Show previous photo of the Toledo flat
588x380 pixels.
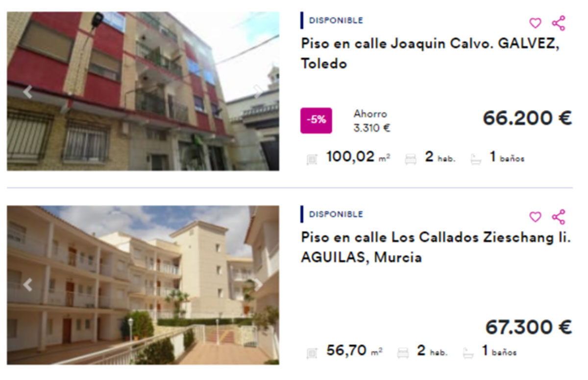click(27, 92)
